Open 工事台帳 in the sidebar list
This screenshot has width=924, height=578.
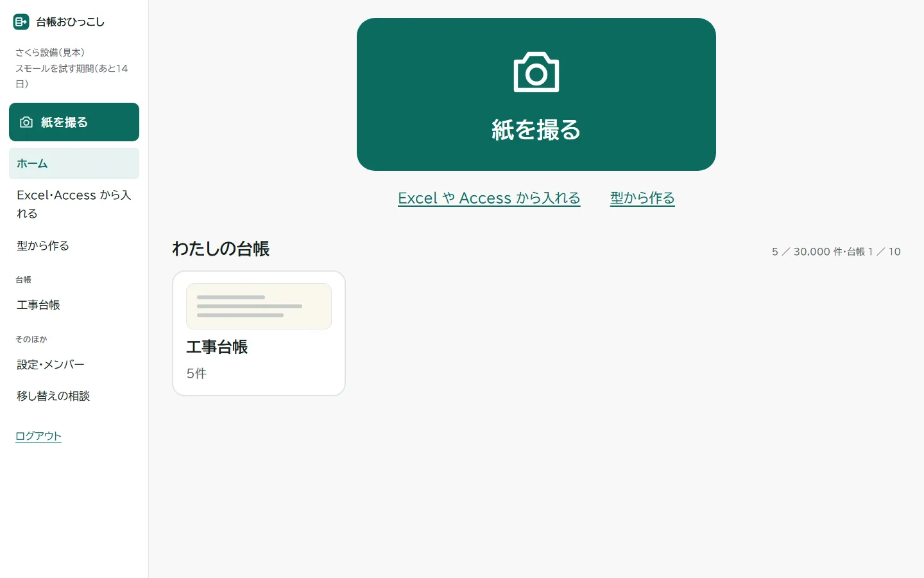pos(74,305)
